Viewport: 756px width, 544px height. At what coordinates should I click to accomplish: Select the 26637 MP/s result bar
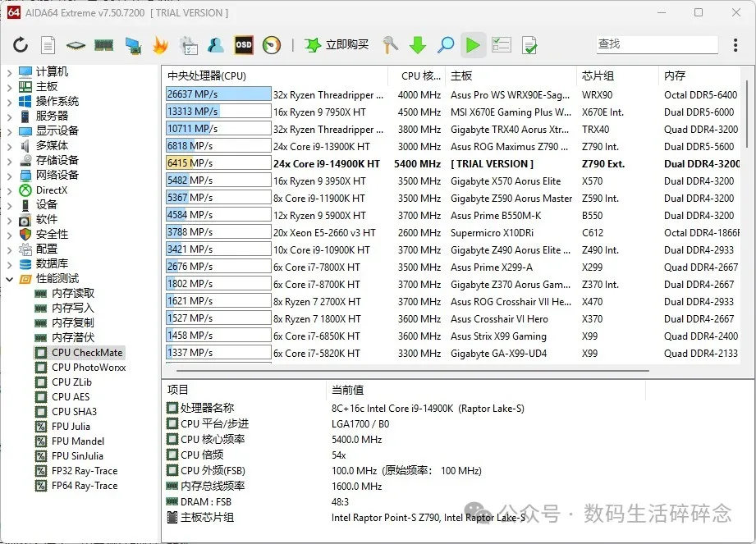point(218,94)
